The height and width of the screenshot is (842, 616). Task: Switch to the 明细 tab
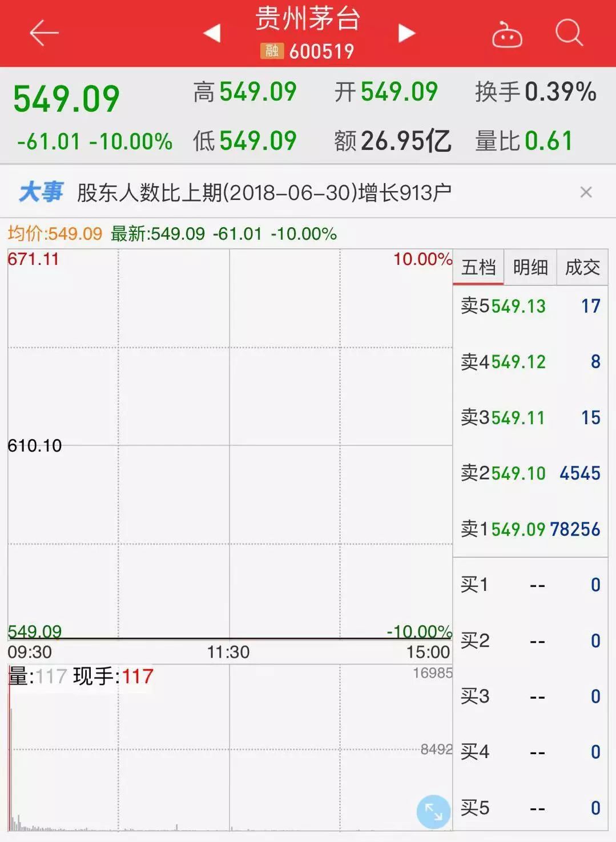[530, 267]
